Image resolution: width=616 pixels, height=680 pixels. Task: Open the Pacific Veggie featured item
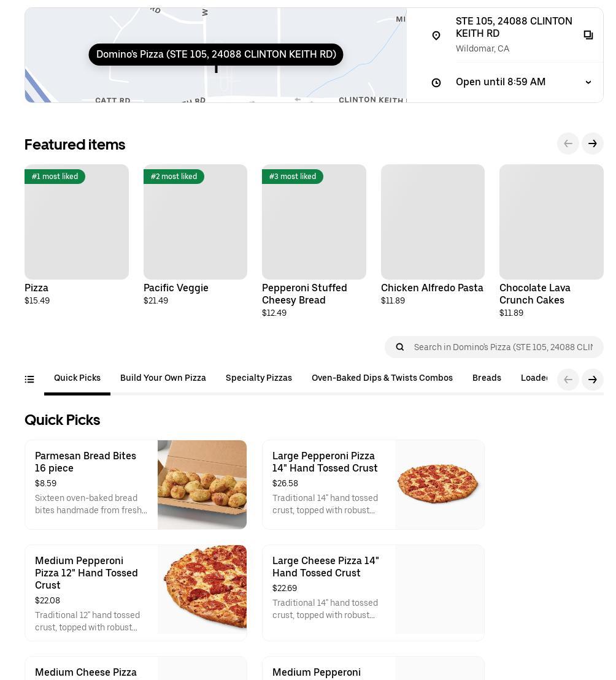coord(195,233)
